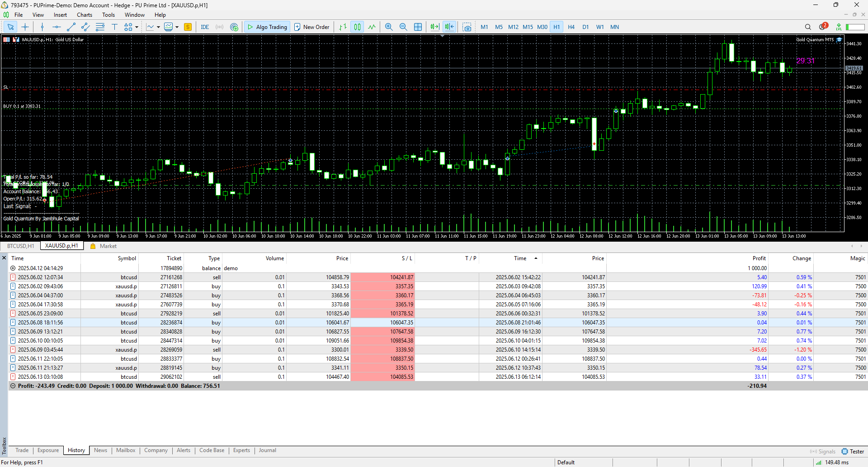Click the Signals link in Toolbox footer
This screenshot has width=868, height=467.
tap(823, 452)
